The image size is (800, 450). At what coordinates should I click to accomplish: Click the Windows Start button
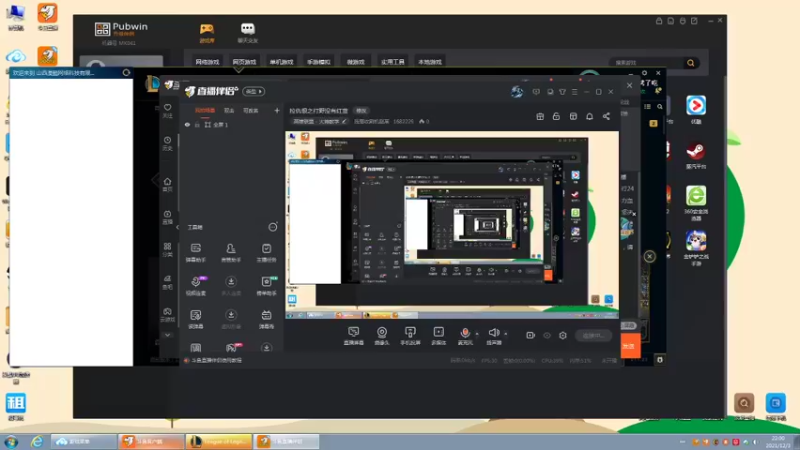coord(11,441)
